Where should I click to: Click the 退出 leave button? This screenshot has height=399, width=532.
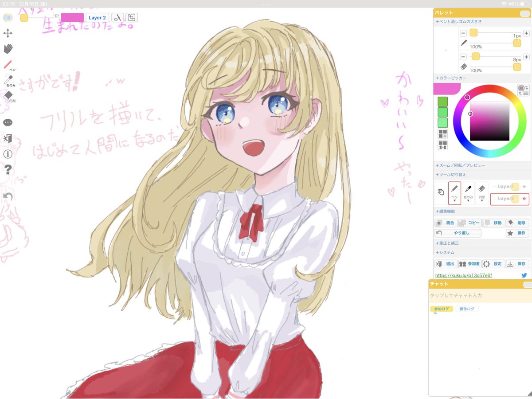446,264
